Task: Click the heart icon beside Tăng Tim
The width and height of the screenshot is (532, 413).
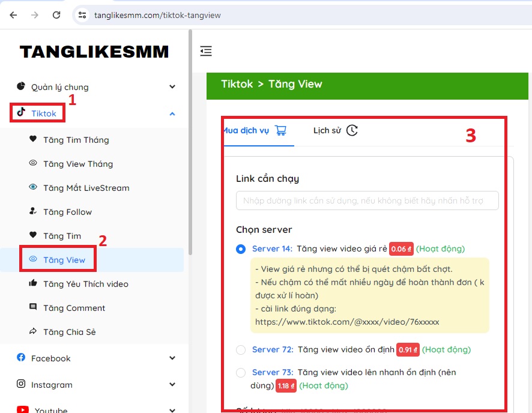Action: 33,235
